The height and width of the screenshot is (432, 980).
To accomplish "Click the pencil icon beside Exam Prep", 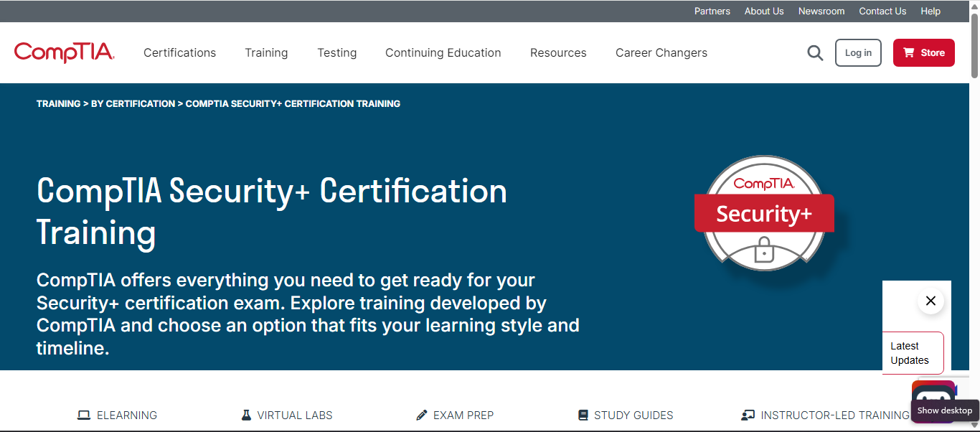I will coord(422,415).
